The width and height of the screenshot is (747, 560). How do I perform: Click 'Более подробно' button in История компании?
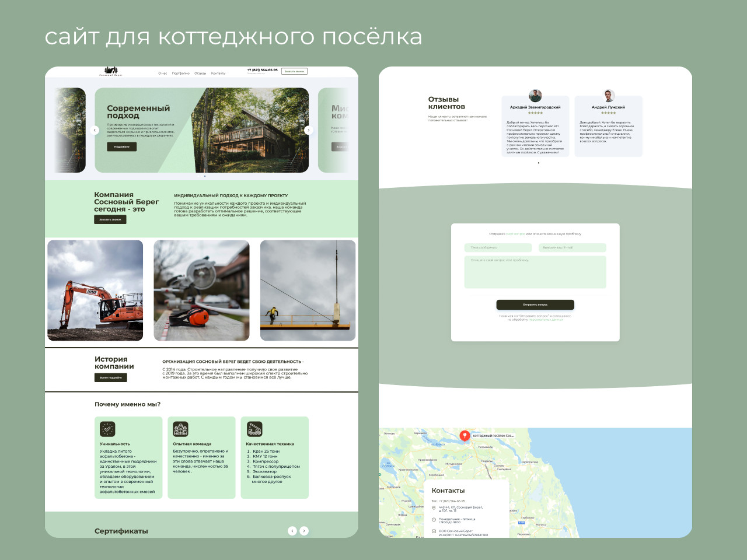[111, 377]
